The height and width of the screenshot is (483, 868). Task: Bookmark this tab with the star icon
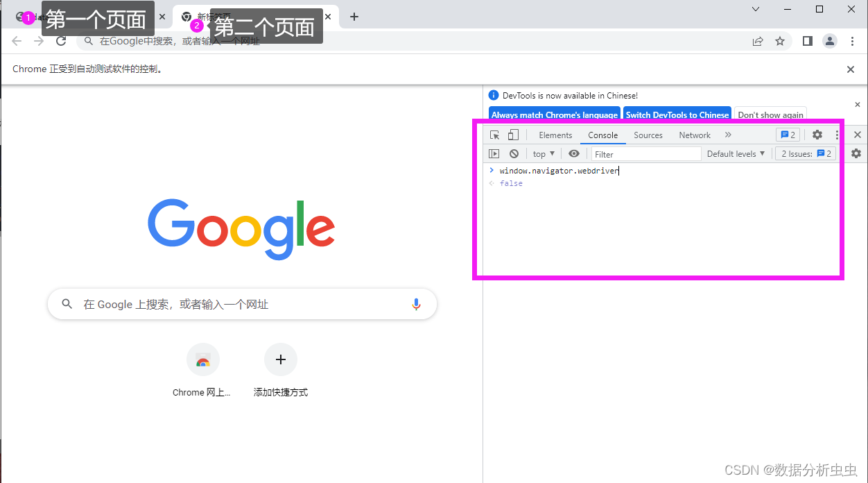click(780, 41)
